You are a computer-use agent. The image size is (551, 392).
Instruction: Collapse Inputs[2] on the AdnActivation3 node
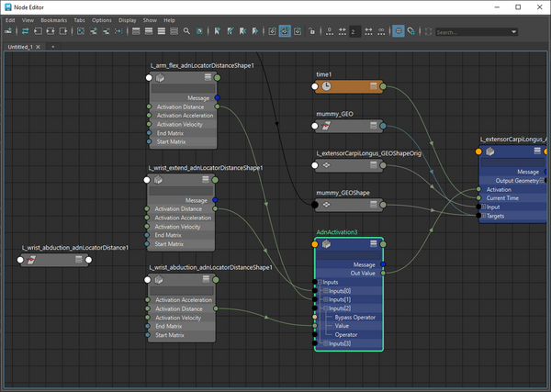324,308
